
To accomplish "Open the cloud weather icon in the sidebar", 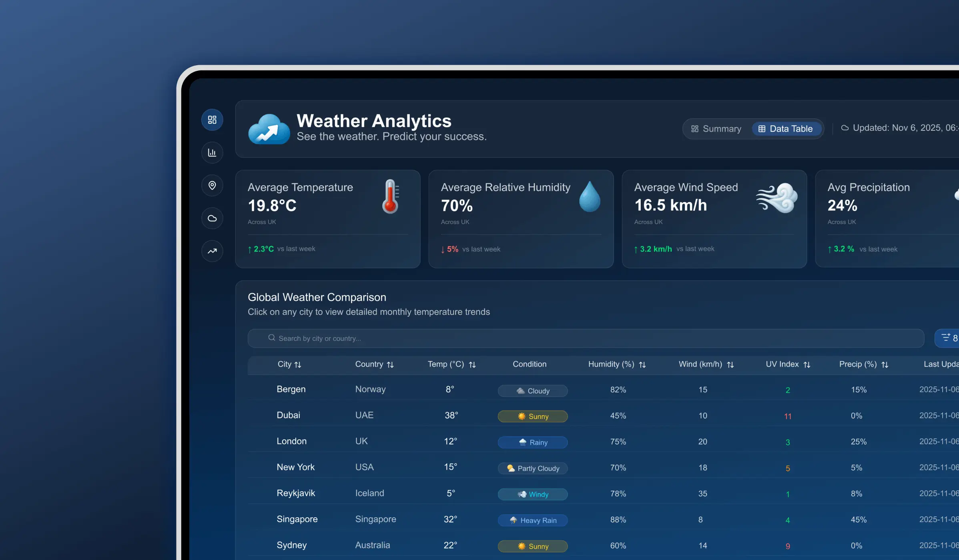I will 212,218.
